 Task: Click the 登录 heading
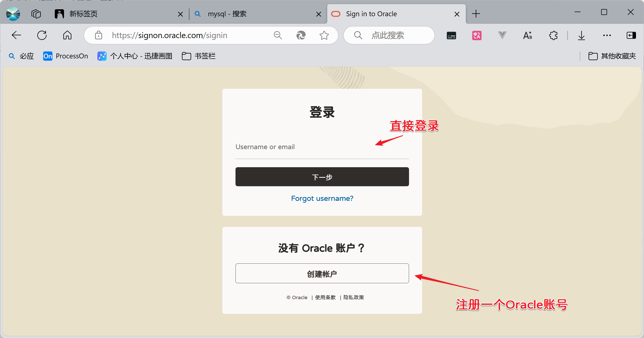[322, 112]
